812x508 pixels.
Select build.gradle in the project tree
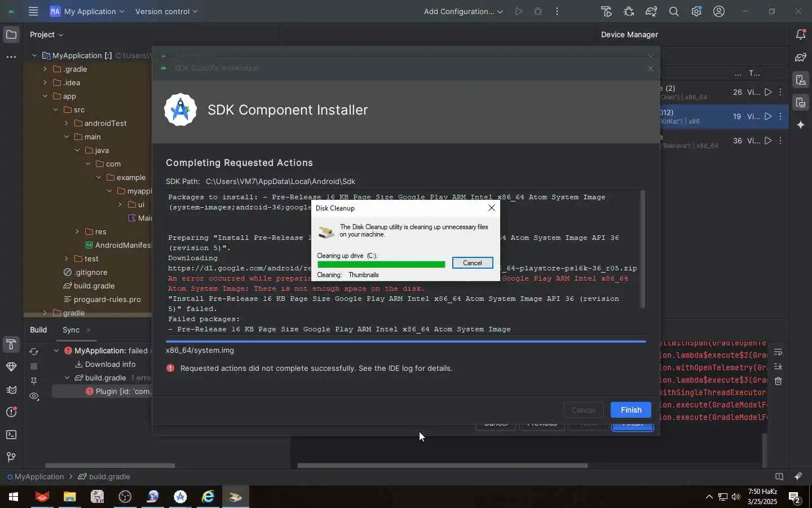pyautogui.click(x=94, y=286)
